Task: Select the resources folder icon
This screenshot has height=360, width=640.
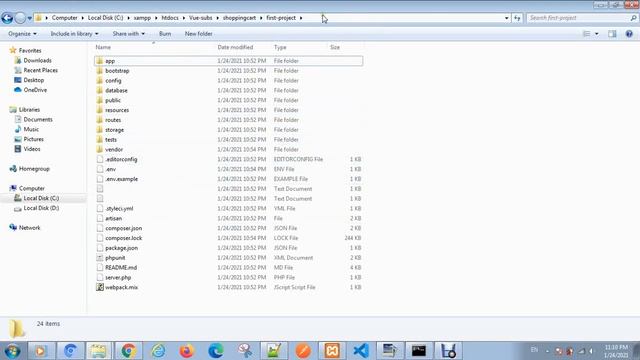Action: click(100, 110)
